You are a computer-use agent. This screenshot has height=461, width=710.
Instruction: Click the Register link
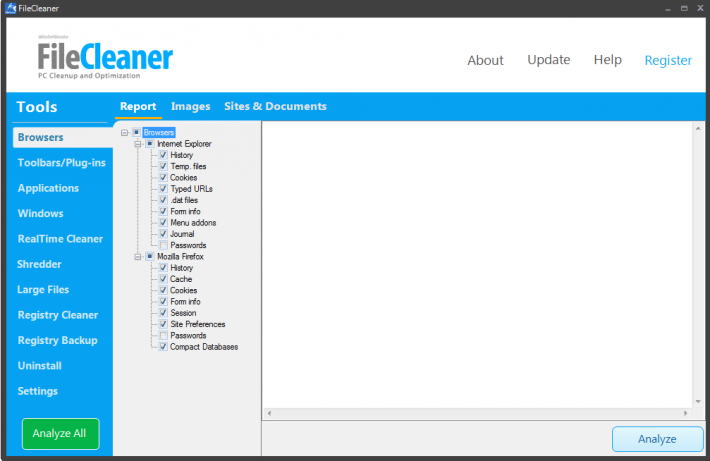pos(668,60)
